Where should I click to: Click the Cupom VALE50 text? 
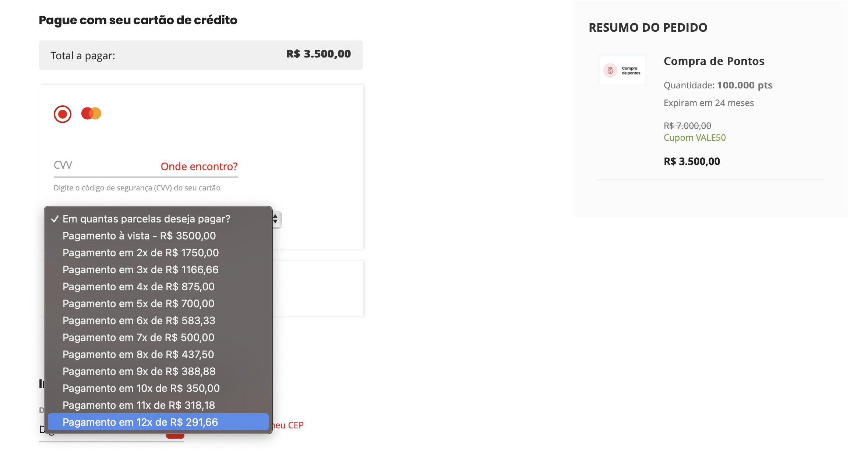[695, 137]
